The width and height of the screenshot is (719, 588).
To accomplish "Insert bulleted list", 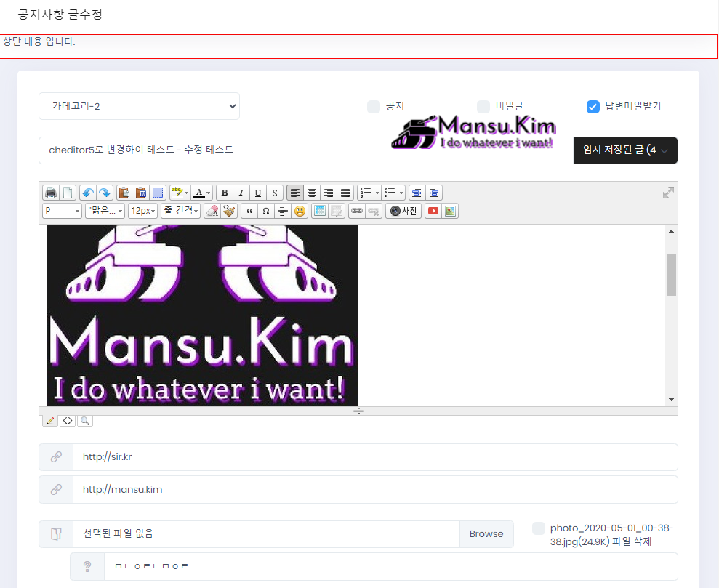I will click(x=389, y=193).
